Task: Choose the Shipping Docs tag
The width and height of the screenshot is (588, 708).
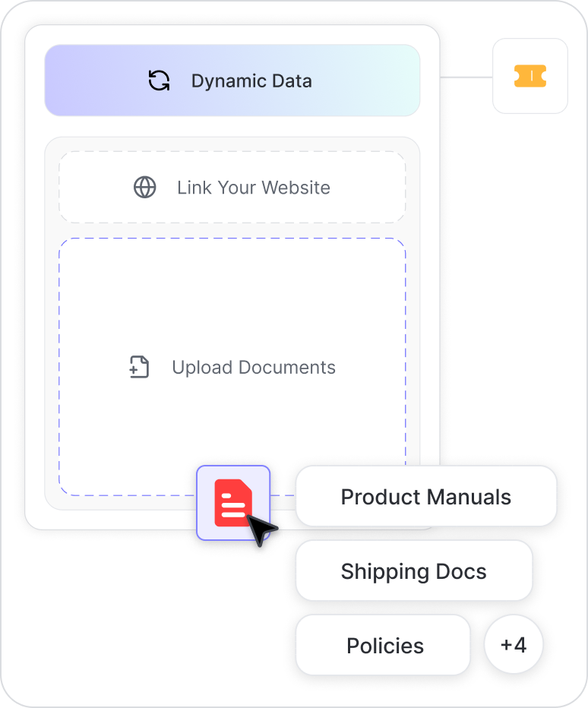Action: coord(413,571)
